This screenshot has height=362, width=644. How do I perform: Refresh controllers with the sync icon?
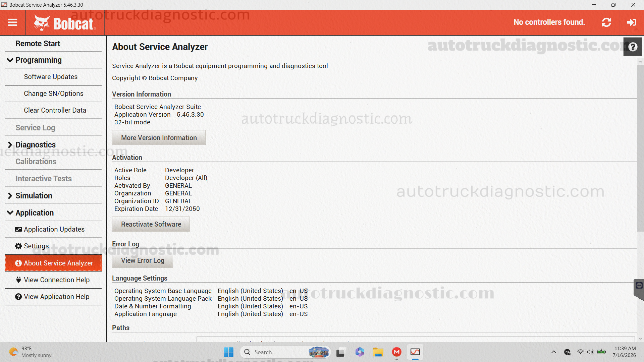(606, 22)
